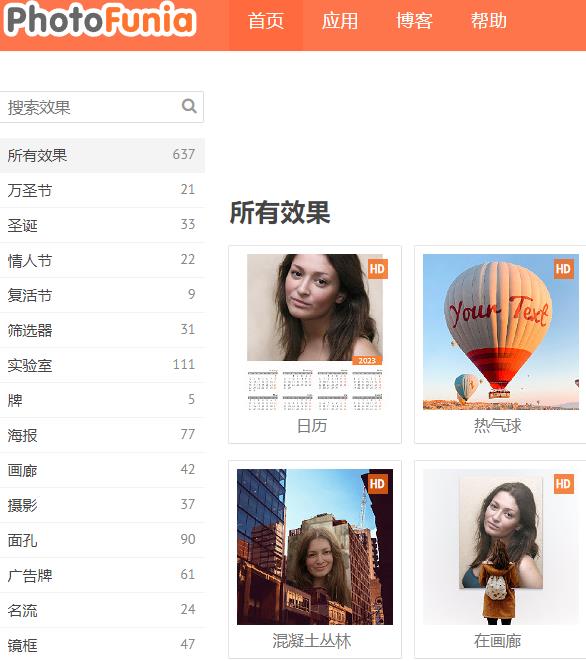
Task: Click the HD badge on 混凝土丛林 card
Action: click(377, 484)
